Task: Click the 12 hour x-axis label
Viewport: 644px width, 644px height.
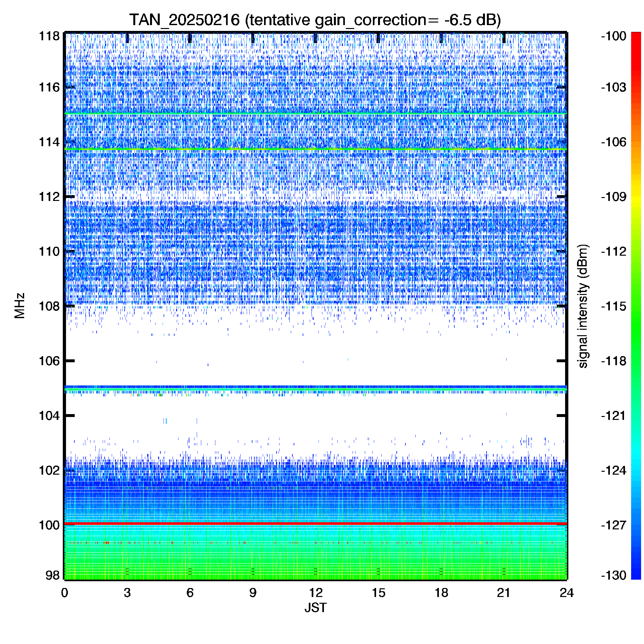Action: click(x=315, y=593)
